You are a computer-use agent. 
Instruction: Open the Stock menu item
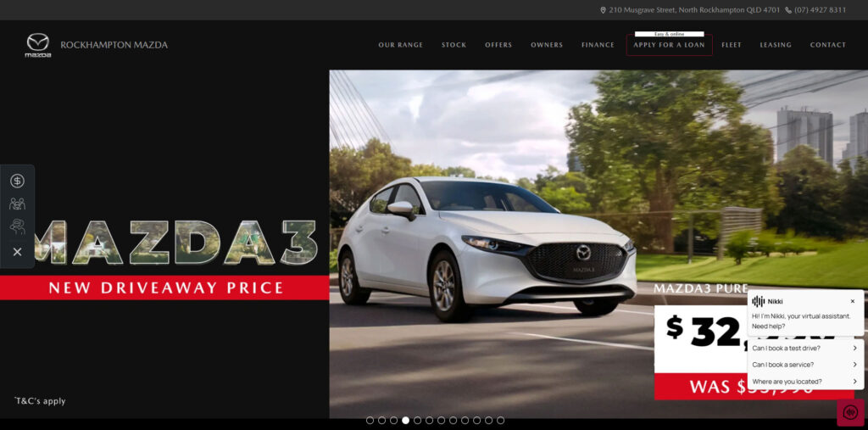(x=454, y=45)
